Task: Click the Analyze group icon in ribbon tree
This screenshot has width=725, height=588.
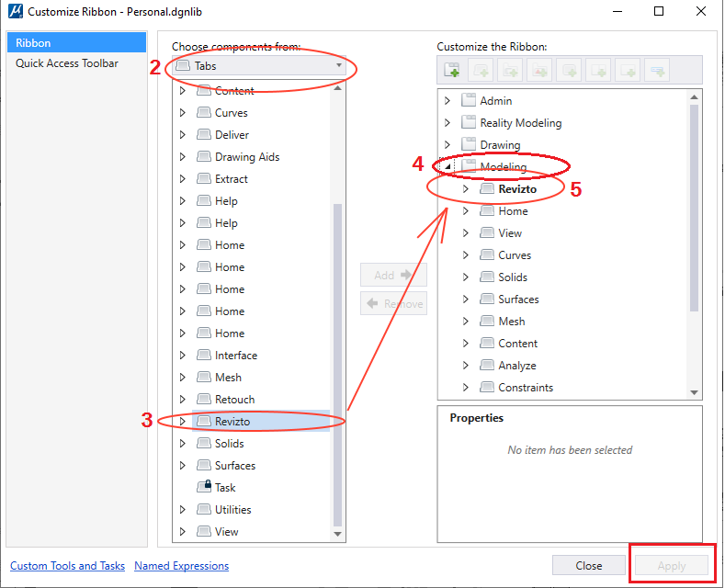Action: (x=487, y=366)
